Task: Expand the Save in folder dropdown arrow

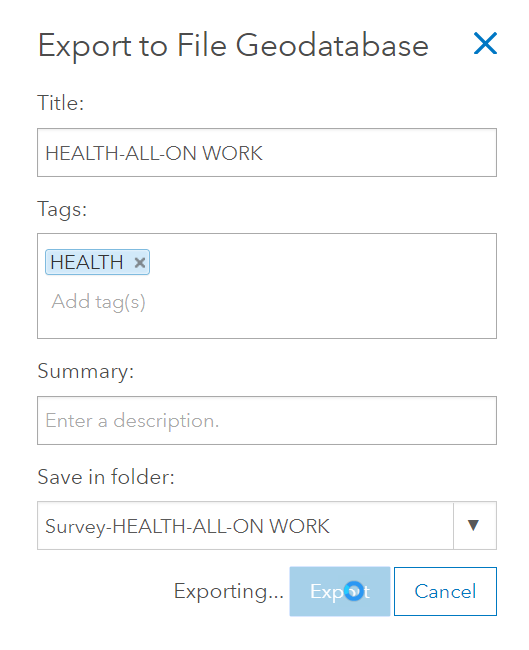Action: pyautogui.click(x=474, y=526)
